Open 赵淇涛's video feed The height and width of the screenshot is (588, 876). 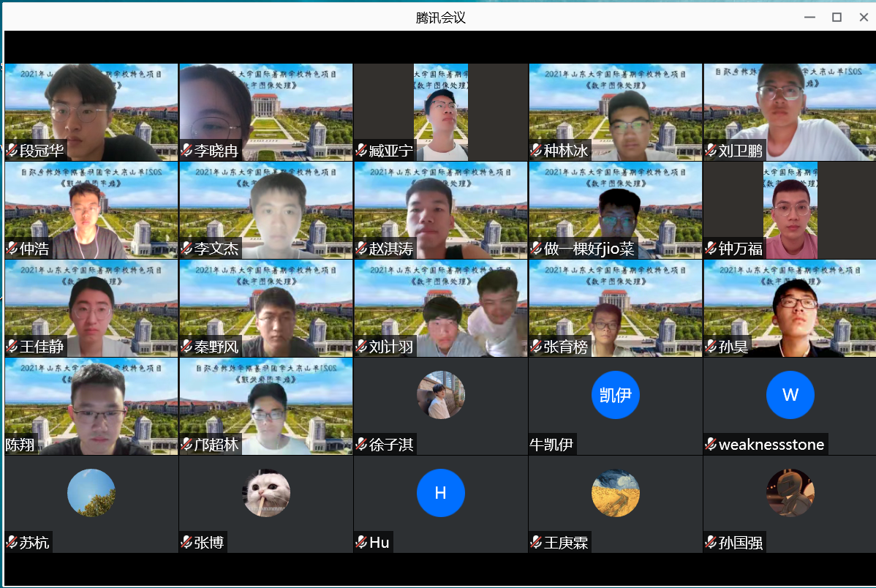click(441, 210)
